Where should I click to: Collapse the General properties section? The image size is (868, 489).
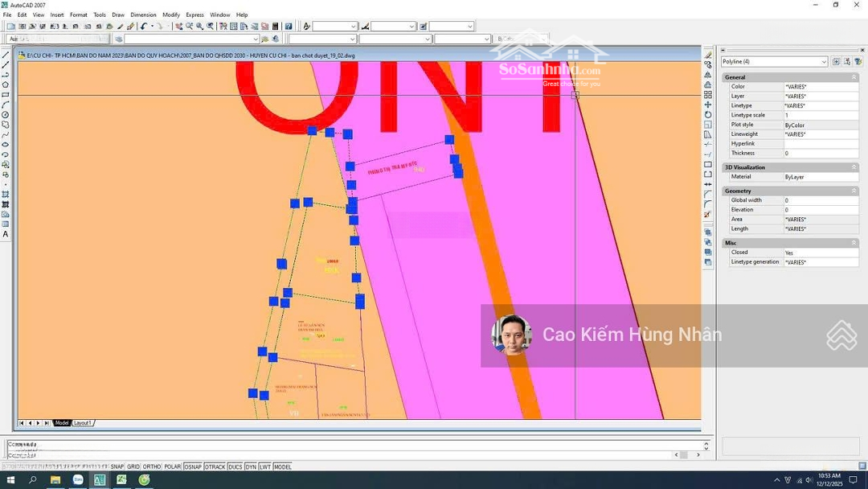[854, 77]
